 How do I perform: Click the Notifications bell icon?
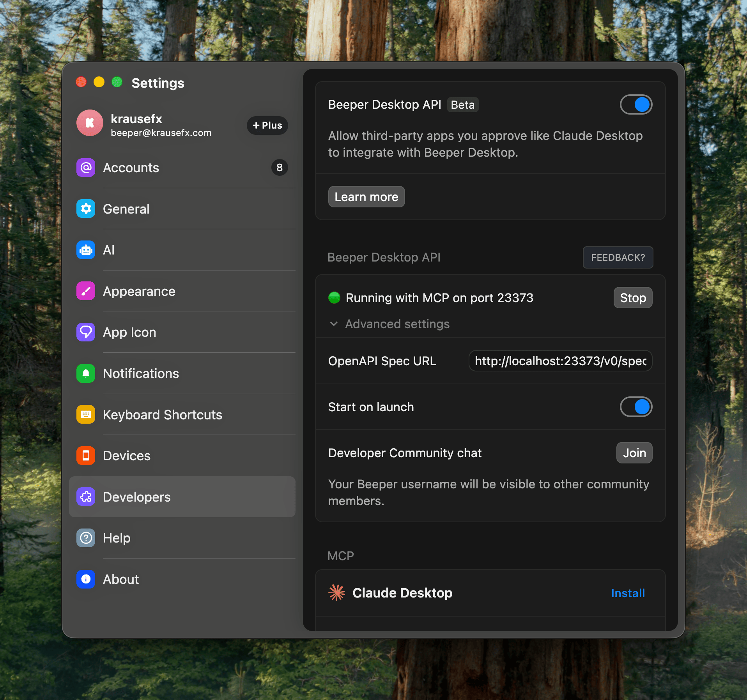pyautogui.click(x=86, y=373)
